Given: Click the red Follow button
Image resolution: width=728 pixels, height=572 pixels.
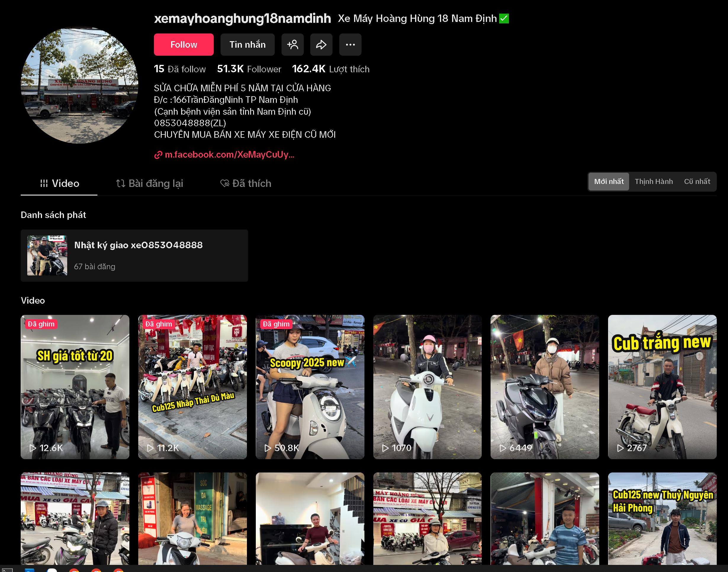Looking at the screenshot, I should (x=184, y=44).
